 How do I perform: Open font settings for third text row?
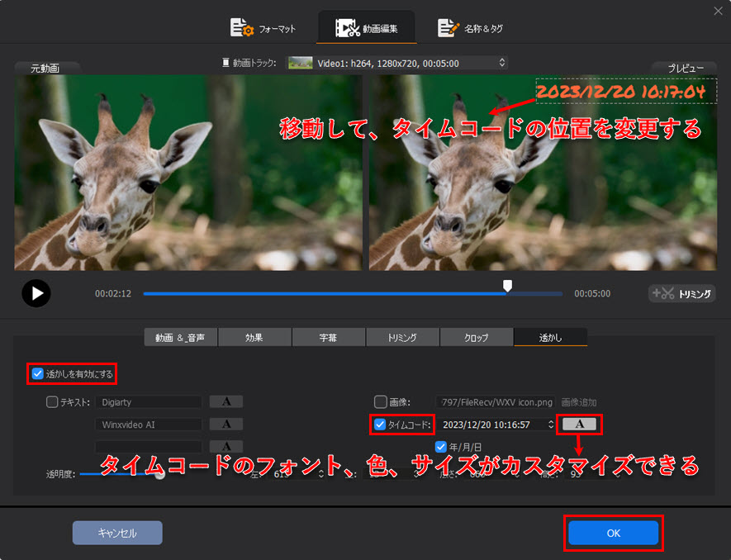pyautogui.click(x=226, y=446)
